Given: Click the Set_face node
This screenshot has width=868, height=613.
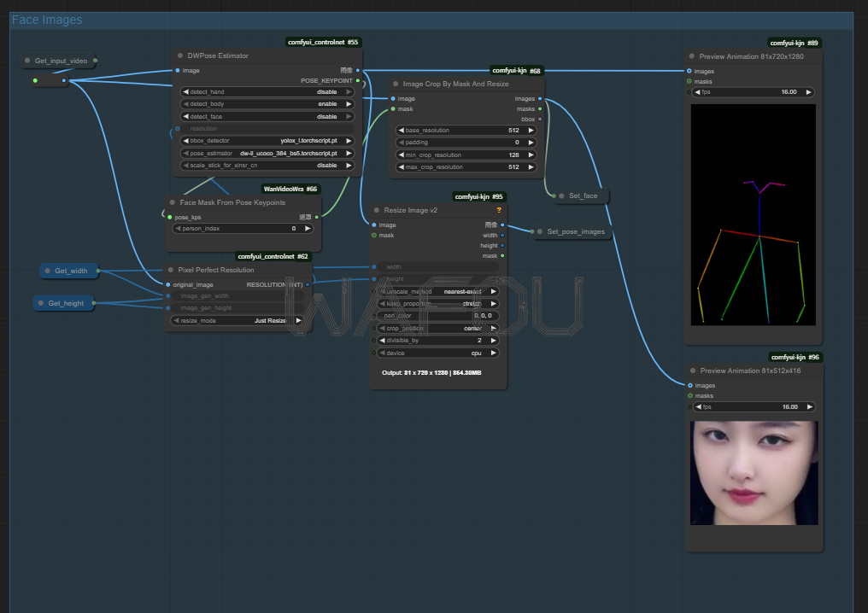Looking at the screenshot, I should [x=584, y=196].
